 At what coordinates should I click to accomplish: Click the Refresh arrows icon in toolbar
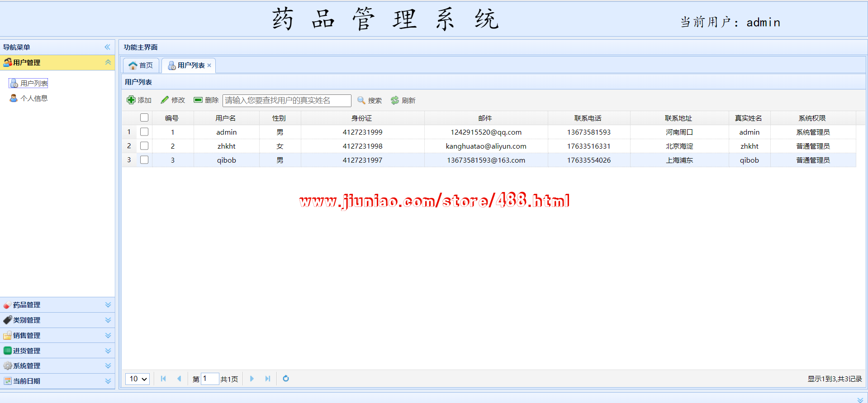395,100
